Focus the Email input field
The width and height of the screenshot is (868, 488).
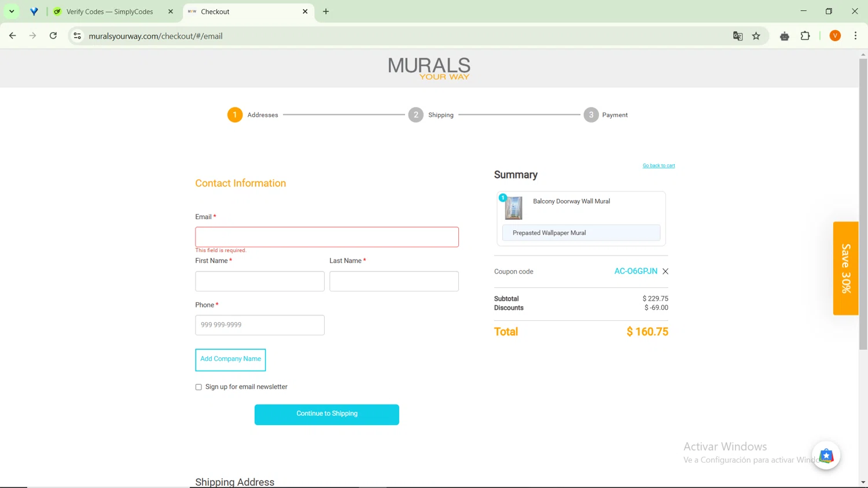click(x=327, y=237)
